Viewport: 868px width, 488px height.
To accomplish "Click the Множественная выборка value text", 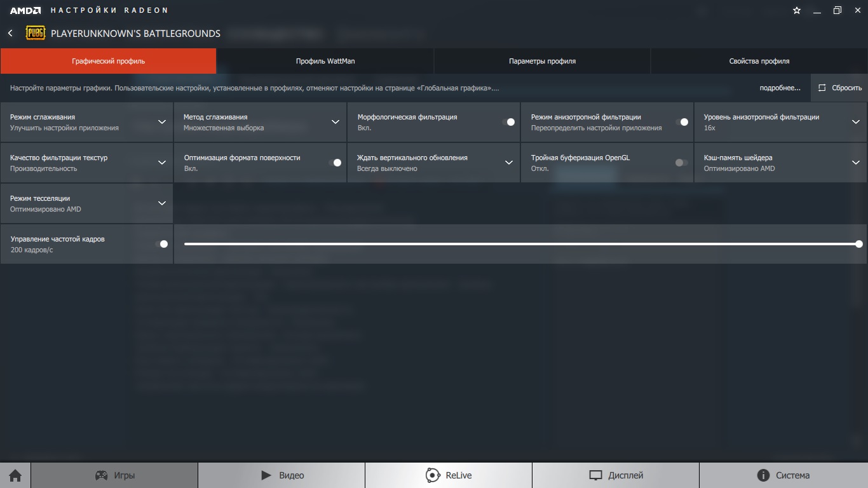I will coord(224,128).
